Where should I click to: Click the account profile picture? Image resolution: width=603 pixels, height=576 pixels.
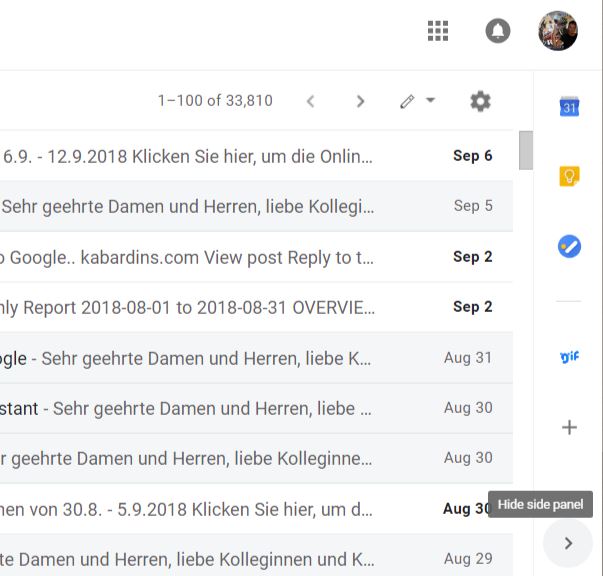coord(557,31)
